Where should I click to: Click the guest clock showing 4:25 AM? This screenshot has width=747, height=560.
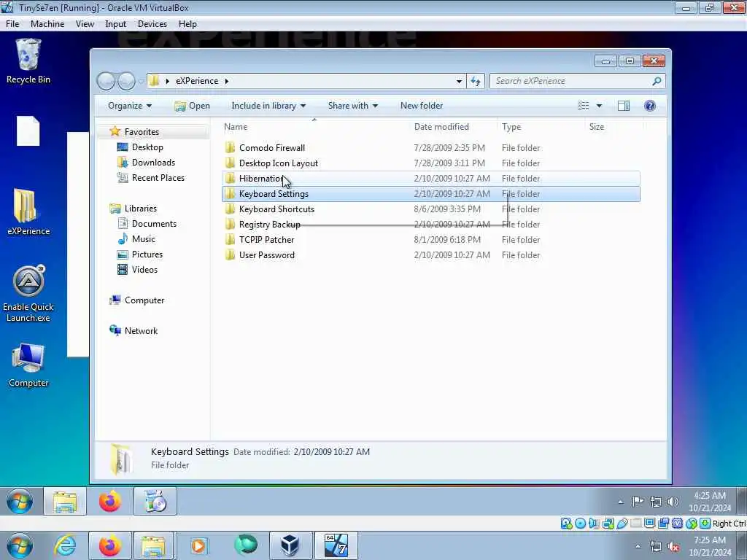click(x=709, y=502)
